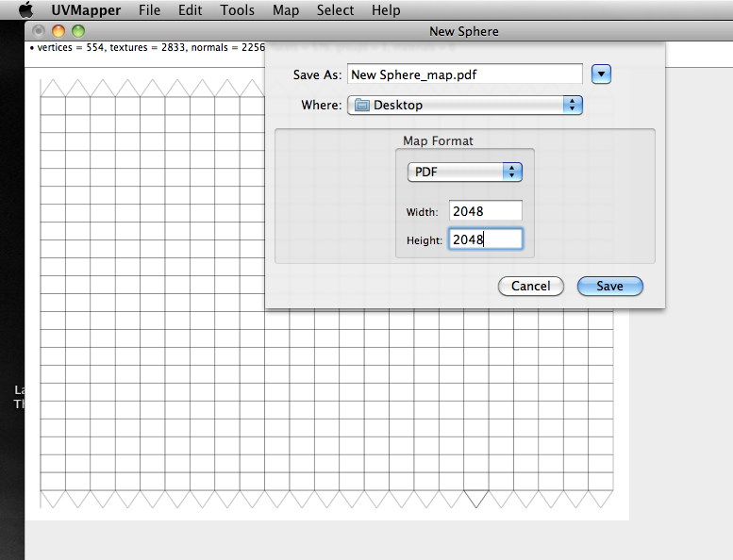Open the Select menu

(x=335, y=10)
